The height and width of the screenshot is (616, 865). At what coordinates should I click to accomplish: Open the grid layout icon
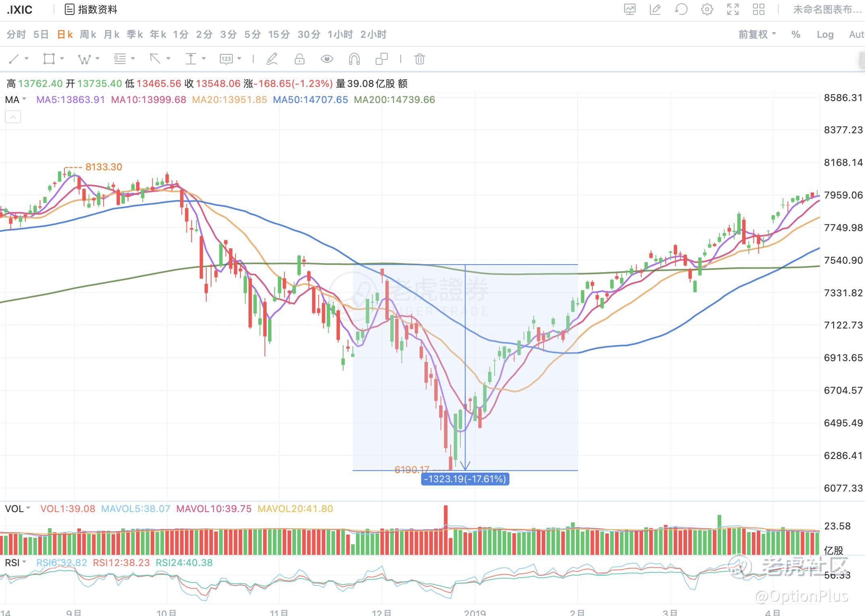coord(758,9)
